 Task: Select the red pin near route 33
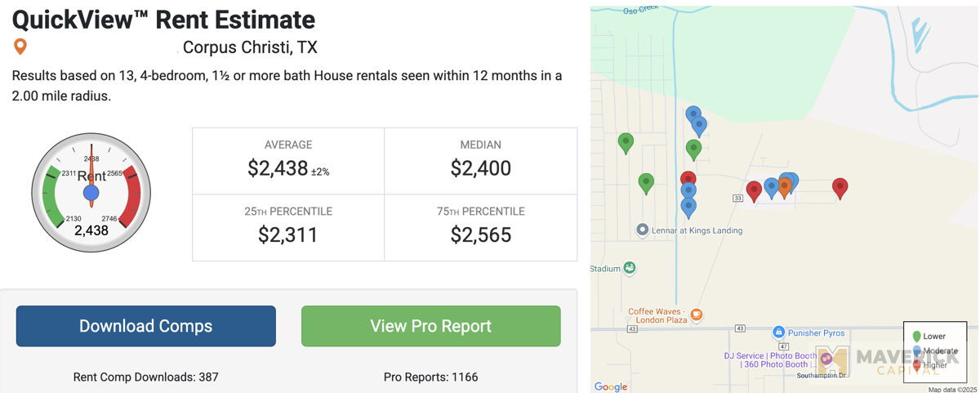click(x=755, y=191)
